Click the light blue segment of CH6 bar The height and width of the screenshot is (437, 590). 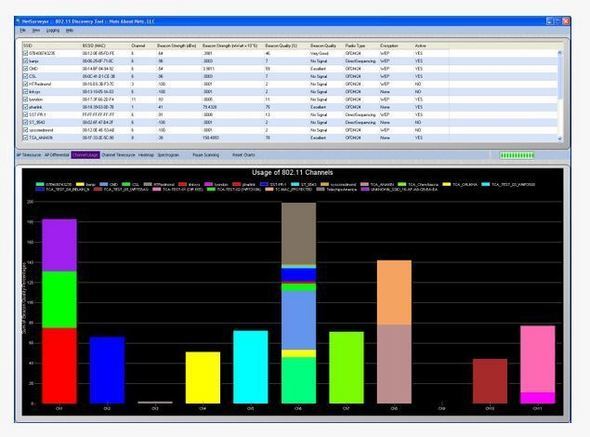coord(299,321)
